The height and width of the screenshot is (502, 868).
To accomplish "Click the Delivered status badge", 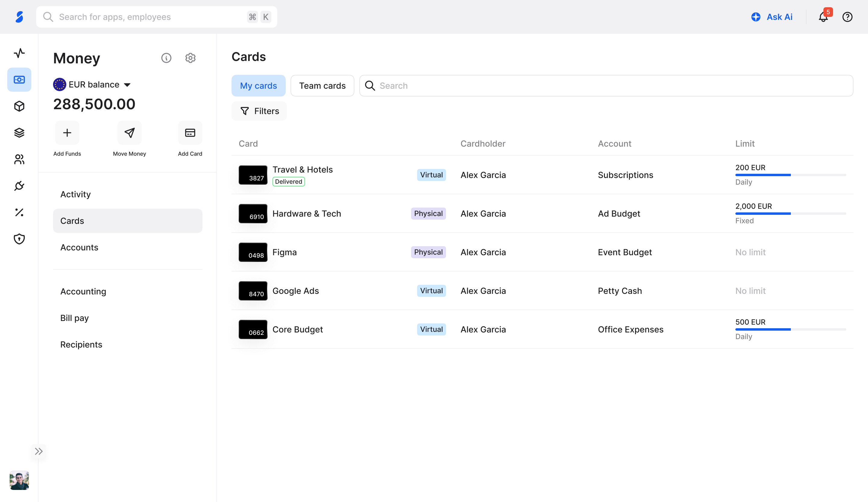I will pyautogui.click(x=289, y=182).
